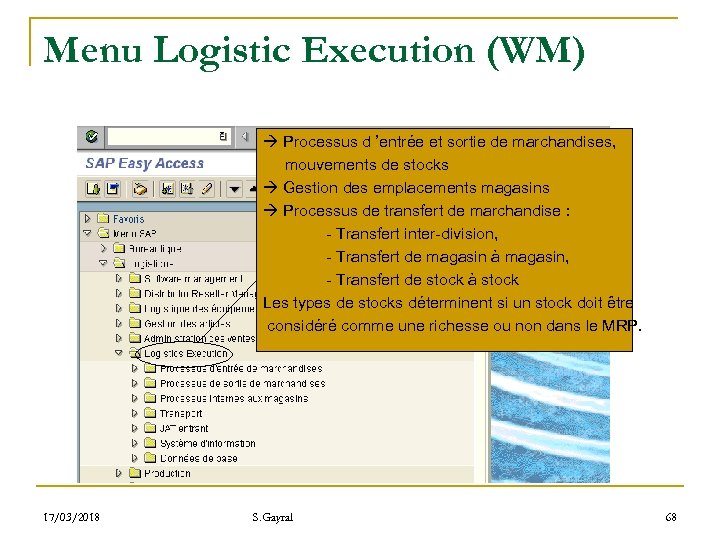Click the Bureautique folder icon

pyautogui.click(x=119, y=248)
